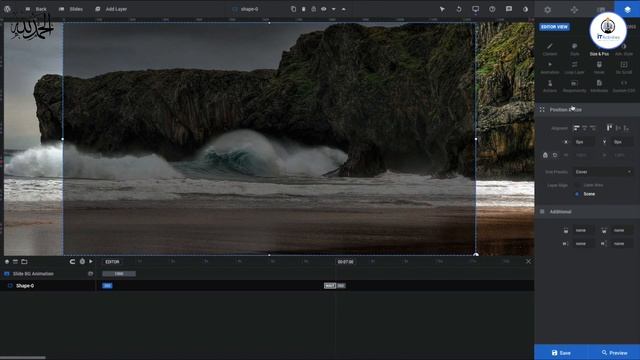This screenshot has width=640, height=360.
Task: Select the Slide BG Animation row
Action: 48,274
